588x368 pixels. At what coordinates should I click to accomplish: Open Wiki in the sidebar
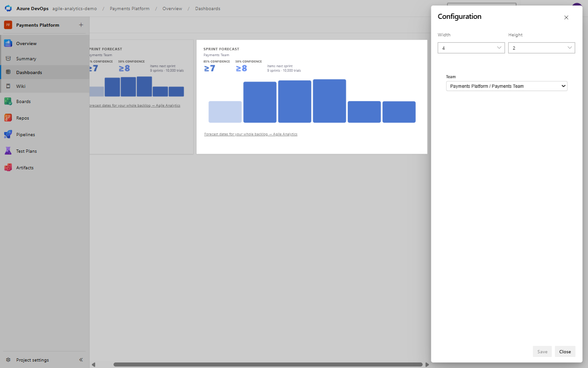[x=45, y=86]
